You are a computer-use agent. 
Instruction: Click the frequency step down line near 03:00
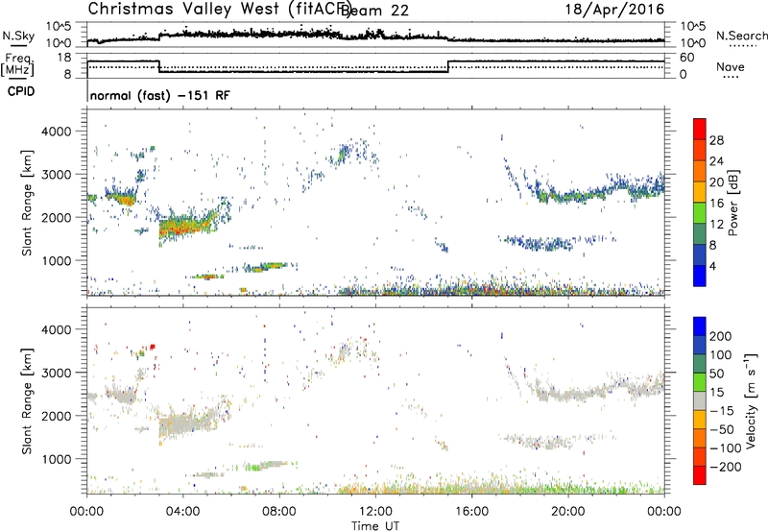[159, 66]
